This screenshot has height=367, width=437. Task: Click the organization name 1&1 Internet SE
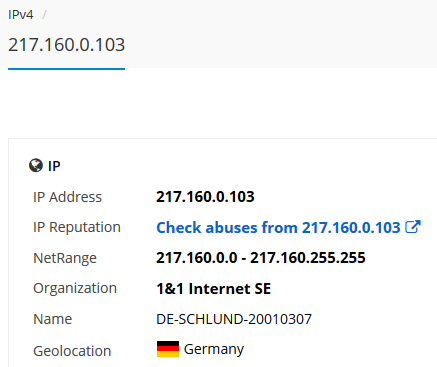[214, 289]
